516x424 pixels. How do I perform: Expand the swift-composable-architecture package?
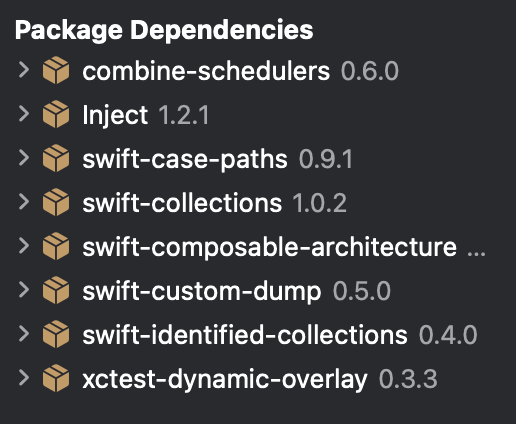[x=24, y=246]
